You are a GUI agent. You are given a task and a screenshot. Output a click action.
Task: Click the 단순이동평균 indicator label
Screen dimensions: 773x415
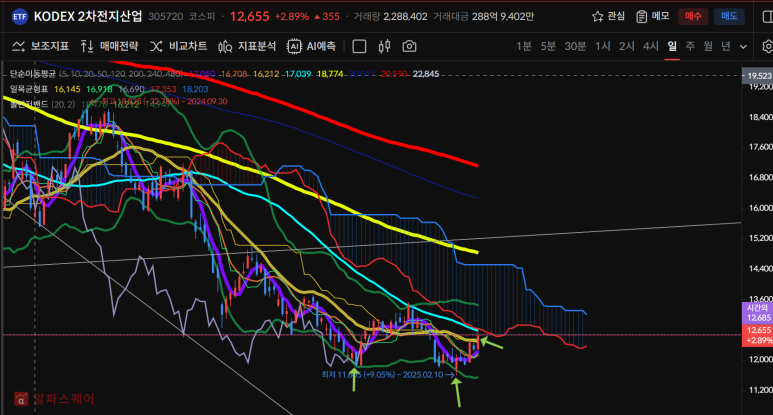tap(33, 74)
